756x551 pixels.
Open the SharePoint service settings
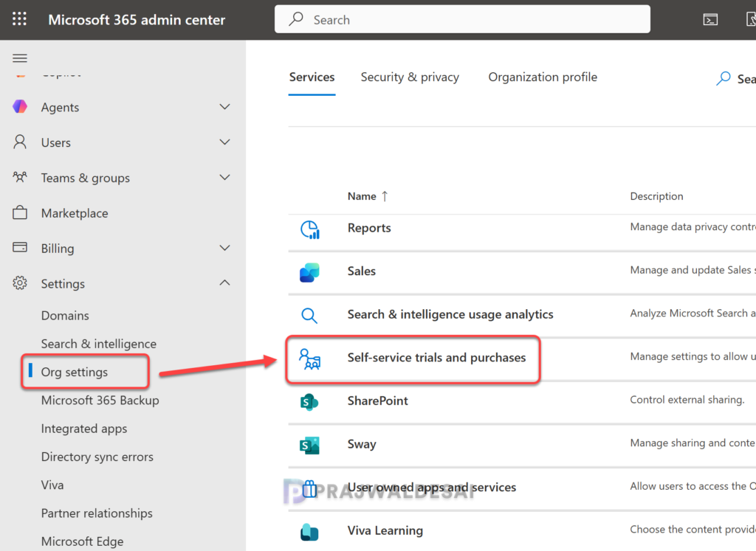coord(377,401)
